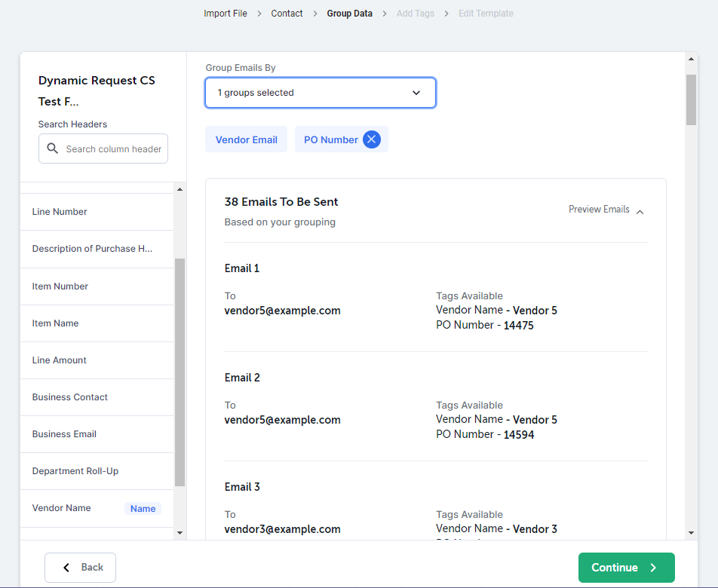Choose the Line Amount column header
The image size is (718, 588).
point(60,360)
